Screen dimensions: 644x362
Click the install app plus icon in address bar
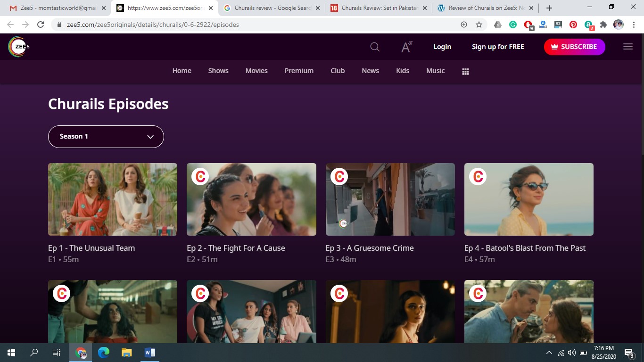coord(464,25)
